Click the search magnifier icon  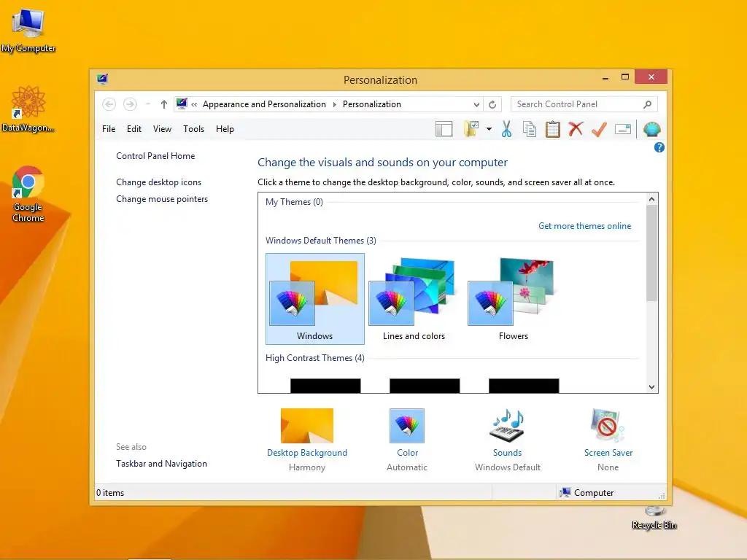[x=647, y=104]
